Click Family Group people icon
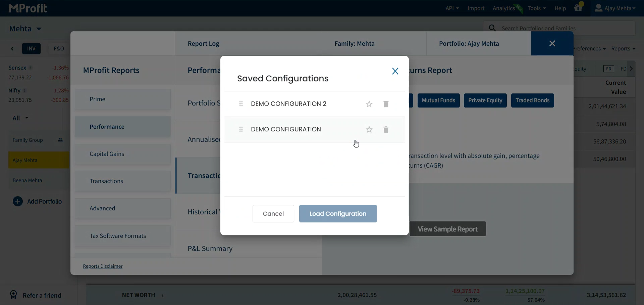 point(60,140)
